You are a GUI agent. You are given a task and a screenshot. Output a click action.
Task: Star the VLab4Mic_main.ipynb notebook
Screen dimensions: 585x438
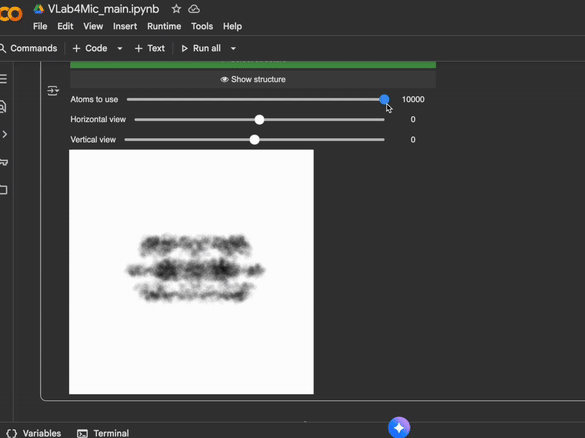176,9
